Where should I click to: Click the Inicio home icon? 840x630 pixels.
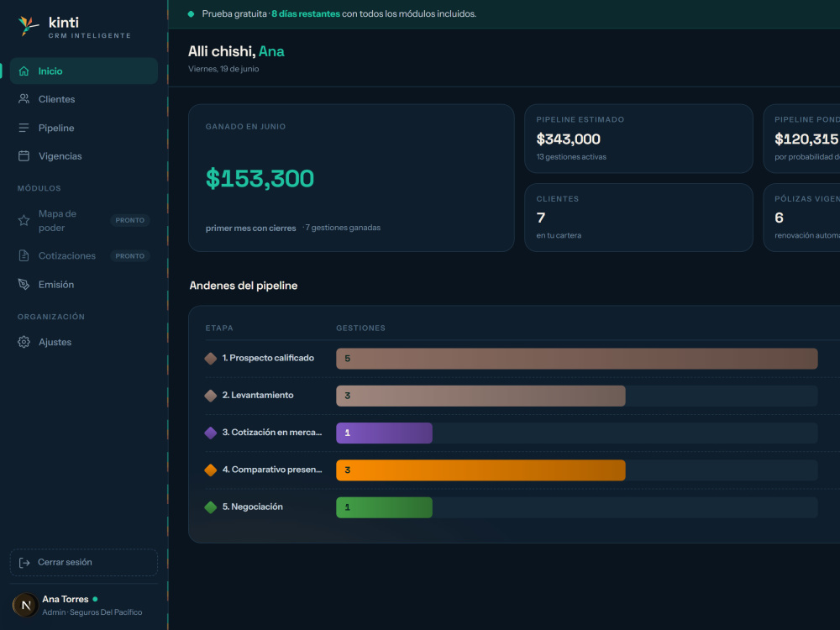(24, 71)
